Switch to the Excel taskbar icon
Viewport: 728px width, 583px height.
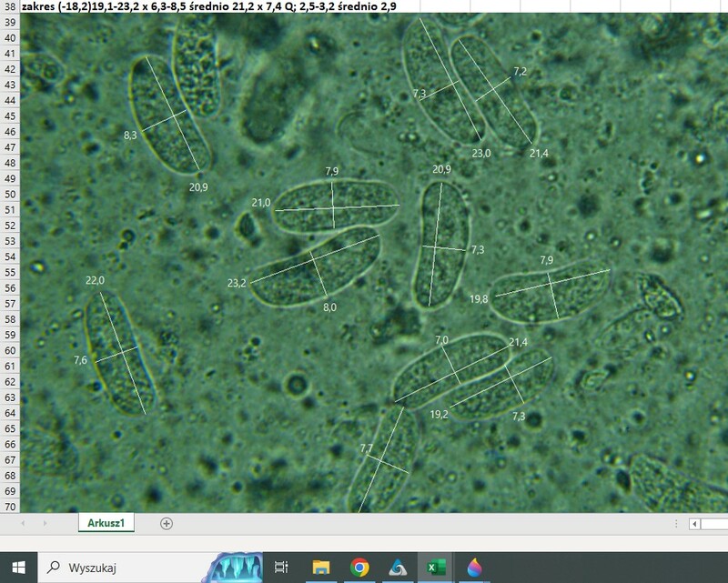click(436, 568)
